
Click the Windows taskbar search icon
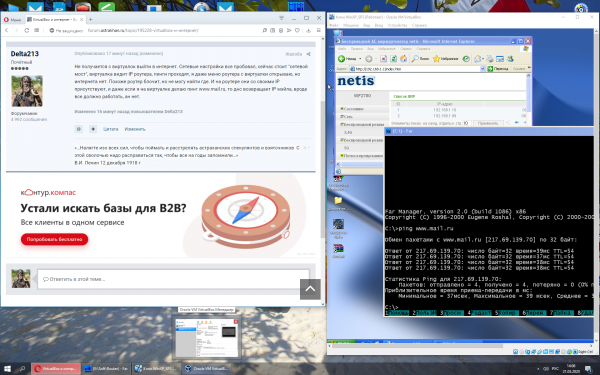(22, 369)
